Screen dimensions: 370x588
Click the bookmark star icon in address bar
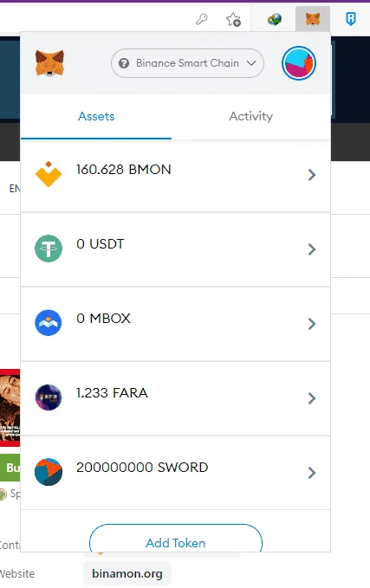[233, 19]
